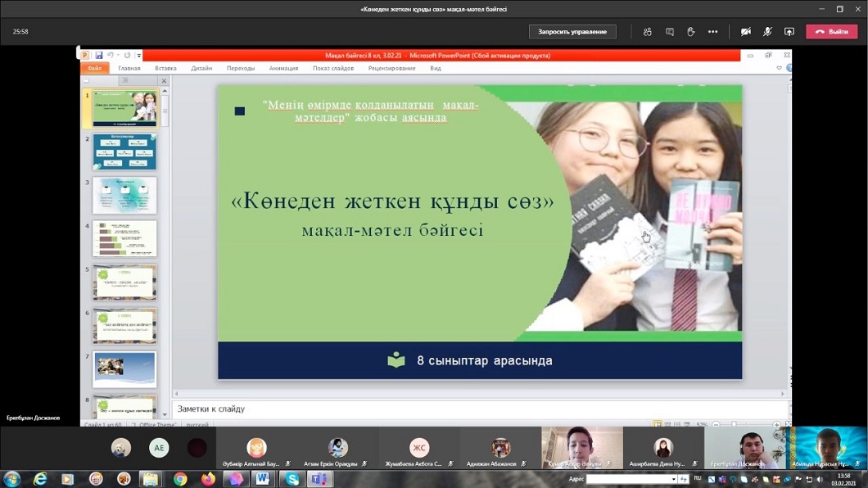Viewport: 868px width, 488px height.
Task: Select slide 4 thumbnail in the panel
Action: tap(124, 238)
